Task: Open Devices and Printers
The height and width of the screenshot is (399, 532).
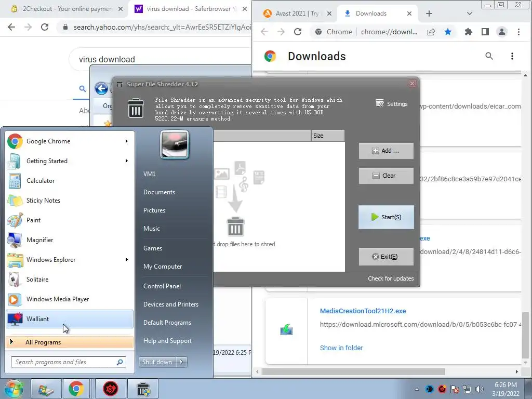Action: point(170,304)
